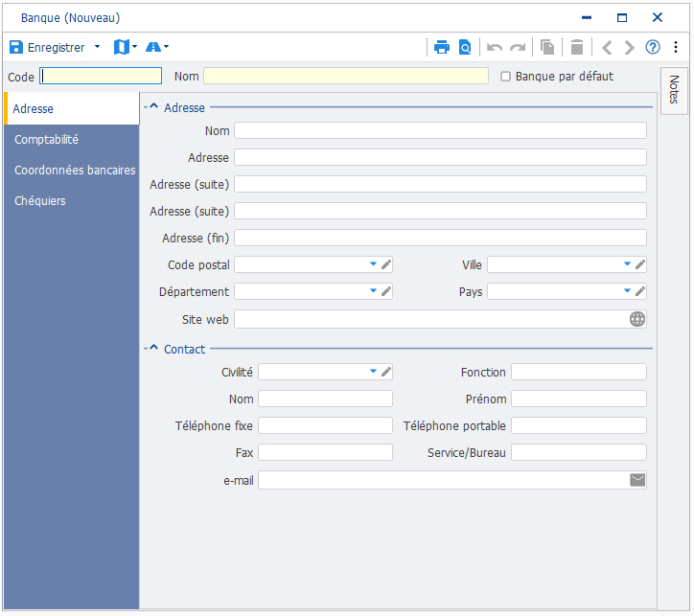The height and width of the screenshot is (616, 694).
Task: Click the Téléphone portable field
Action: tap(579, 425)
